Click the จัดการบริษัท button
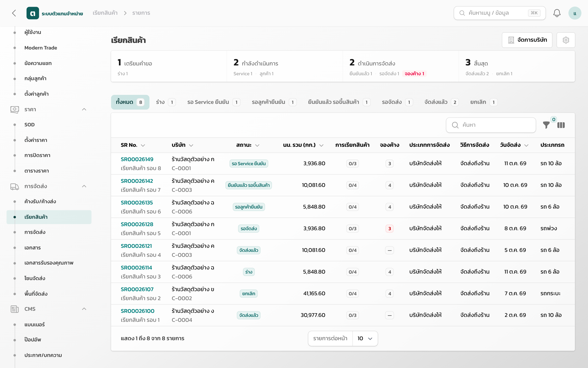 [527, 40]
